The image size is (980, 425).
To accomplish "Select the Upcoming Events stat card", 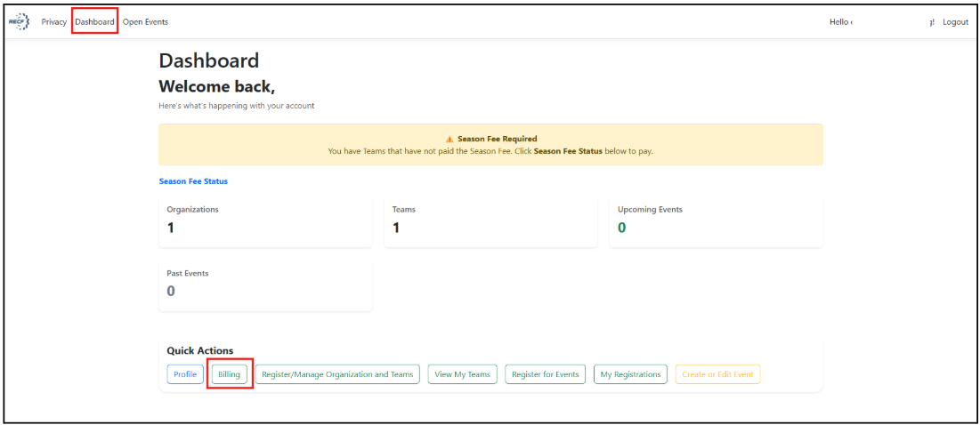I will point(717,222).
